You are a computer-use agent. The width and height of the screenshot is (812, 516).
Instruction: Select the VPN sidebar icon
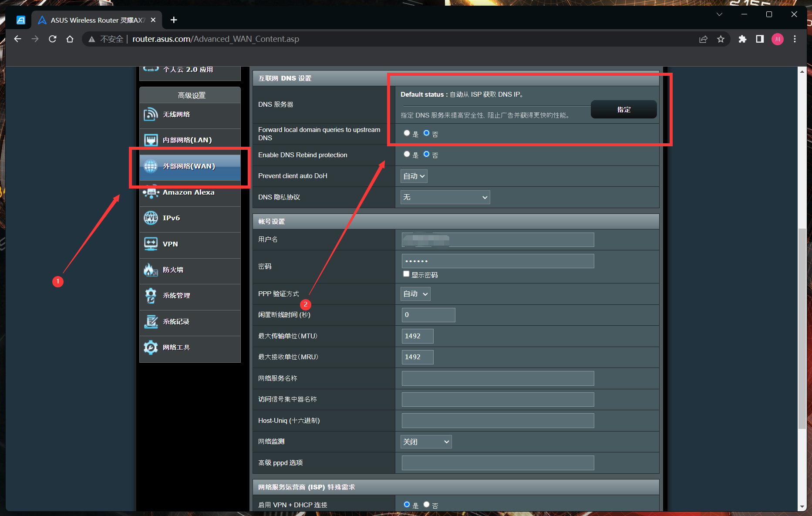pos(151,244)
